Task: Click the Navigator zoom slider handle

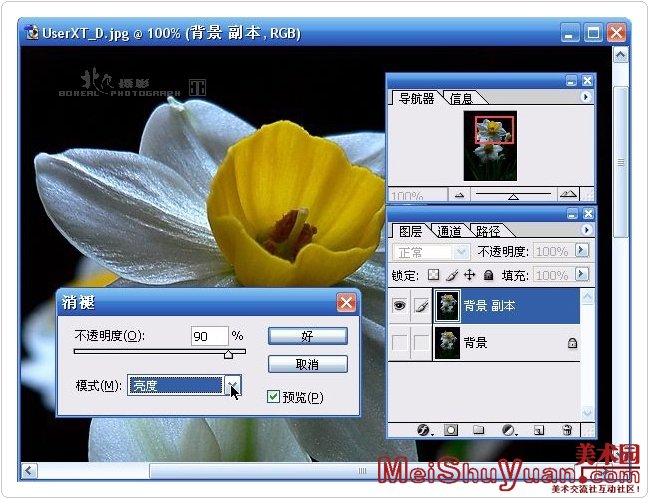Action: (513, 197)
